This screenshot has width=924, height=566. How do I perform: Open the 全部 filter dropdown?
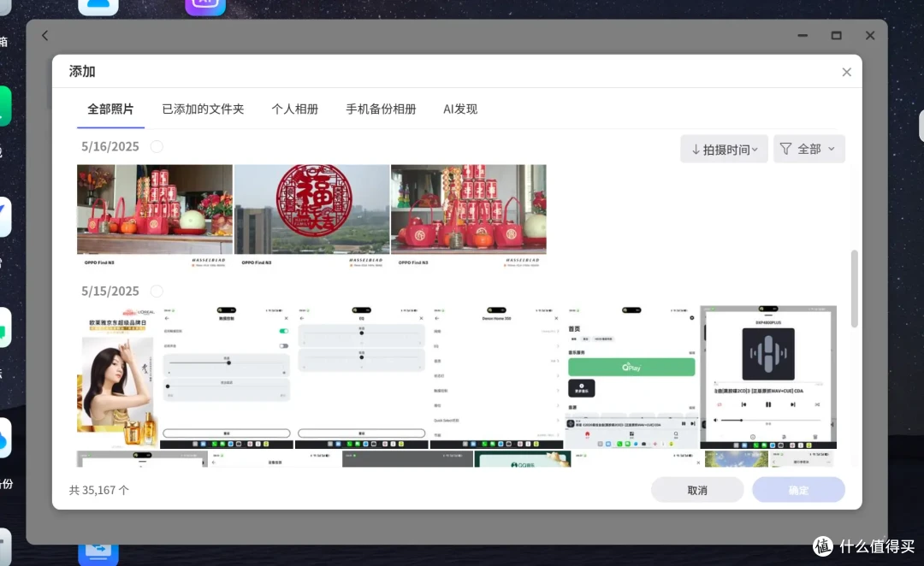click(x=809, y=149)
